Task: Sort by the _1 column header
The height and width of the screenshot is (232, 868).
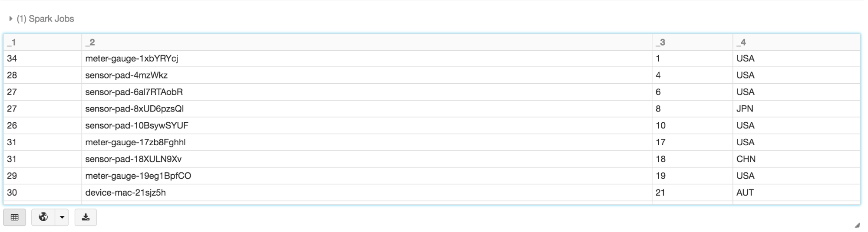Action: coord(12,42)
